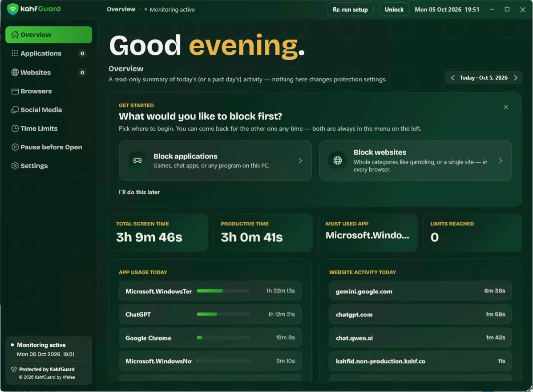533x392 pixels.
Task: Choose Block websites heading
Action: pyautogui.click(x=380, y=152)
